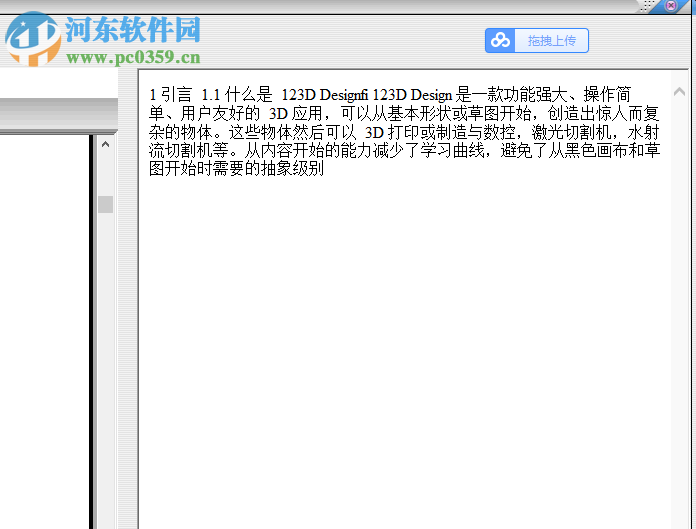Click the text line starting with 单、用户友好的
The image size is (696, 529).
click(x=403, y=113)
